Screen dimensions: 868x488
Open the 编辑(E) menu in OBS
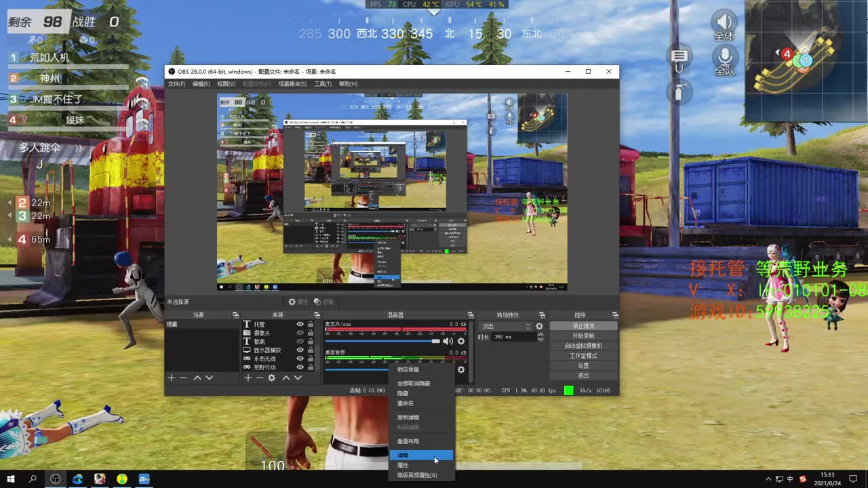coord(201,84)
